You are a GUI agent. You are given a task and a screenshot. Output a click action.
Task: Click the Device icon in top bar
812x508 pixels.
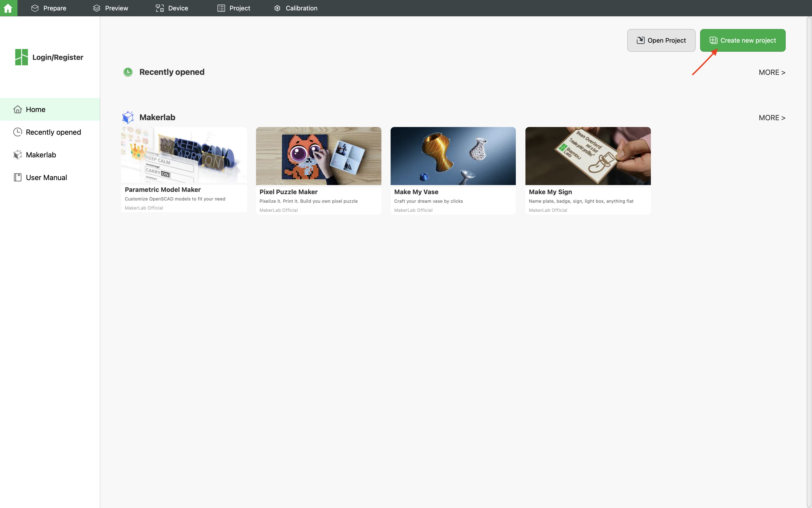[x=160, y=8]
